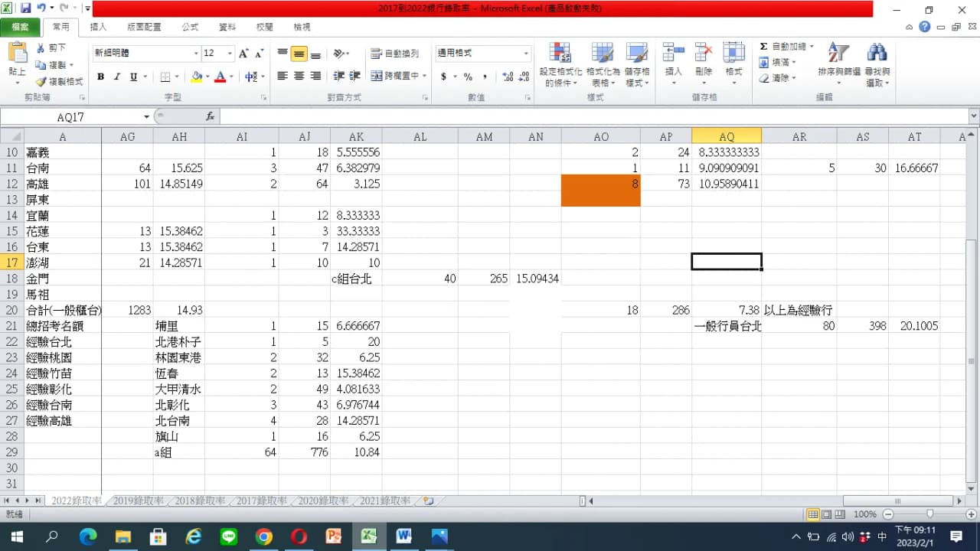Toggle middle vertical alignment
Viewport: 980px width, 551px height.
(299, 54)
